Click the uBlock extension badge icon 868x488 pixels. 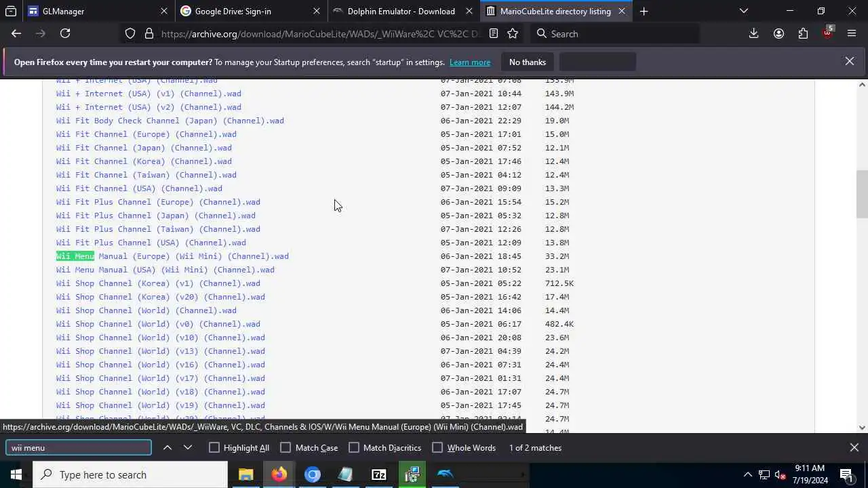827,33
